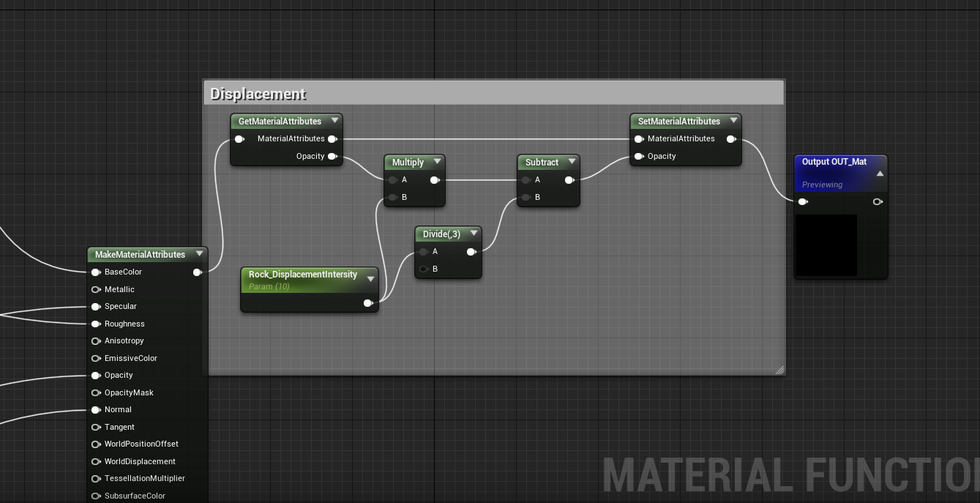Click the Metallic input pin
The image size is (980, 503).
click(96, 289)
